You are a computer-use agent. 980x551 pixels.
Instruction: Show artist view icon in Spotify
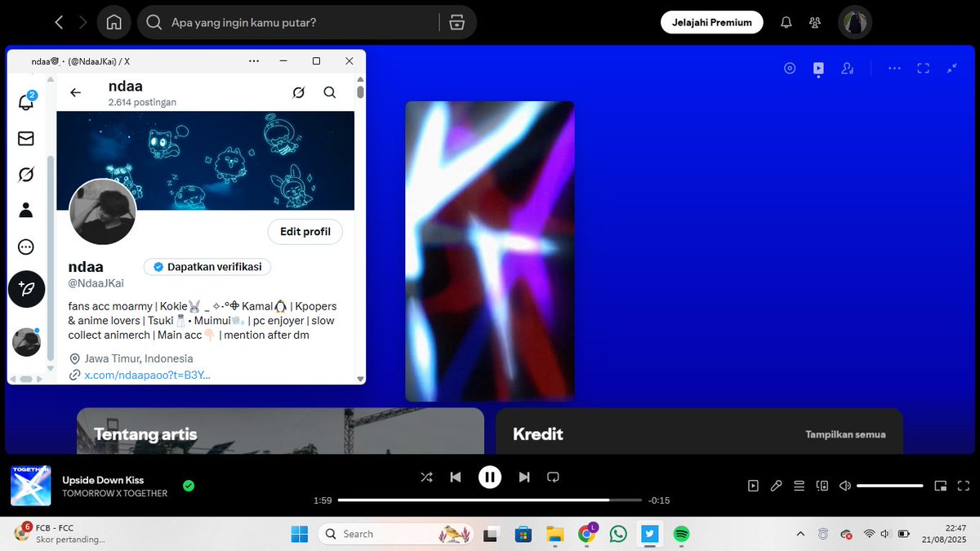point(848,69)
